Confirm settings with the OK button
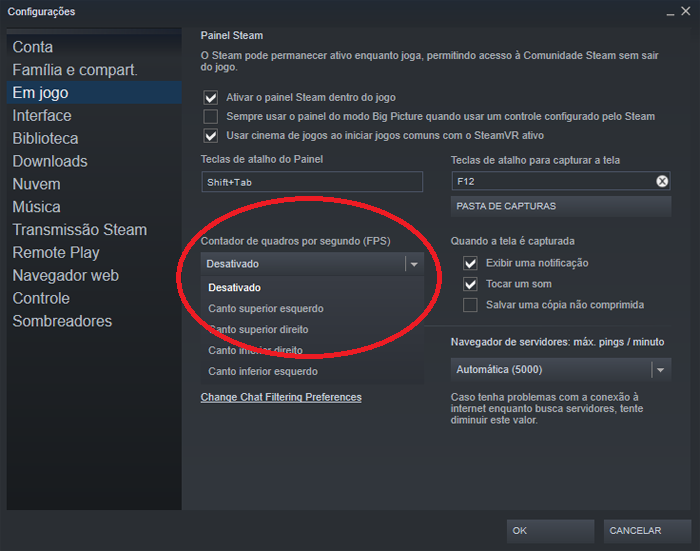The image size is (700, 551). tap(550, 531)
